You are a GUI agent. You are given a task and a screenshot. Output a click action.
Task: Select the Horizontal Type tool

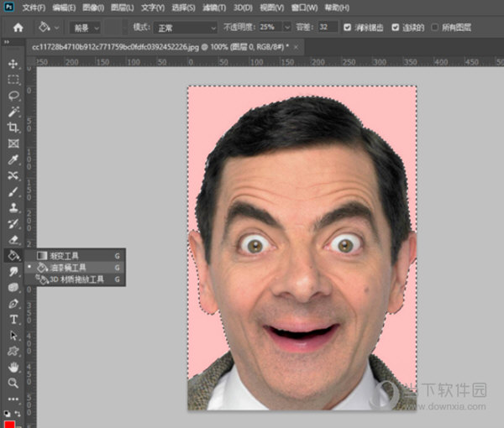(13, 320)
